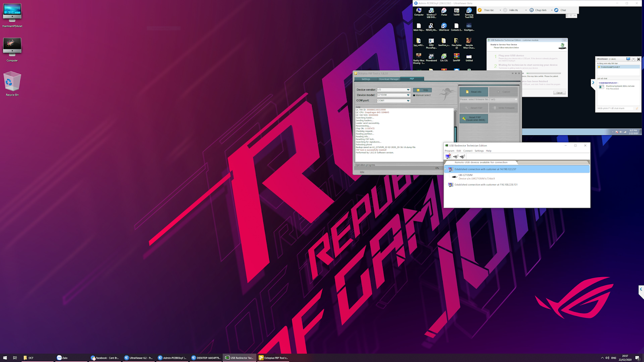
Task: Open the Connect menu in USB Redirector
Action: click(x=468, y=151)
